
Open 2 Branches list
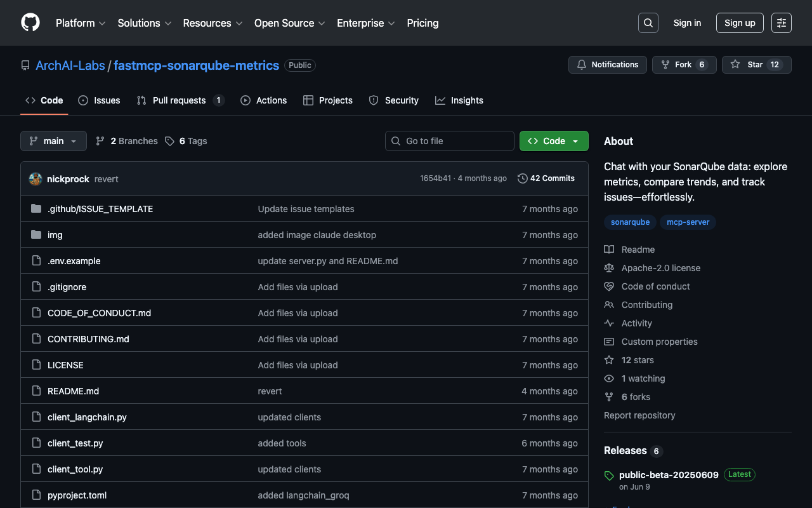click(x=127, y=141)
